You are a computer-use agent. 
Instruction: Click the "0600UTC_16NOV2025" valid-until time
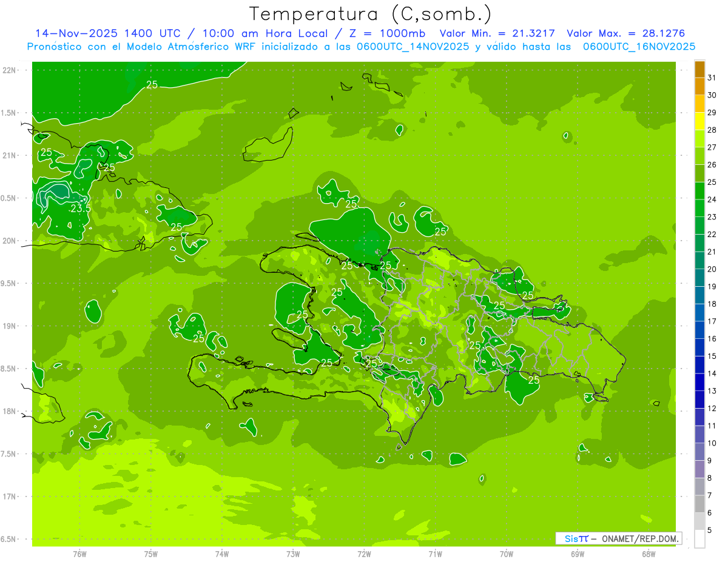tap(639, 47)
